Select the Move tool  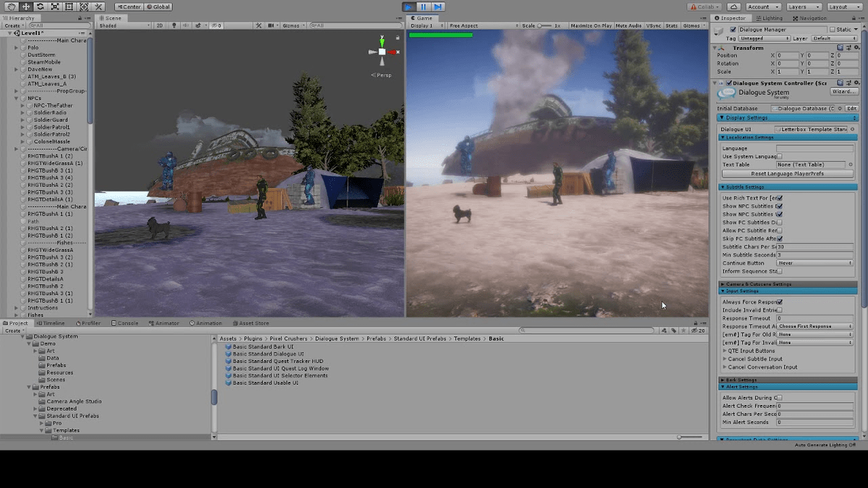(x=25, y=7)
